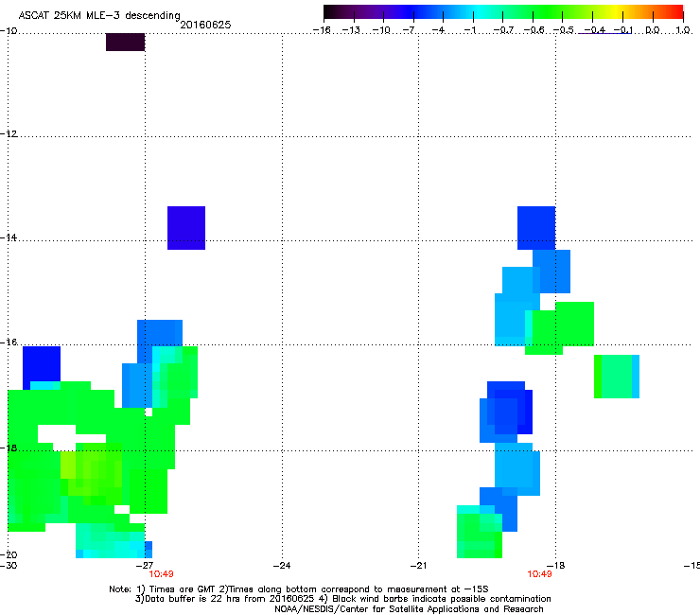Select the color scale label -10
The image size is (700, 615).
(381, 30)
